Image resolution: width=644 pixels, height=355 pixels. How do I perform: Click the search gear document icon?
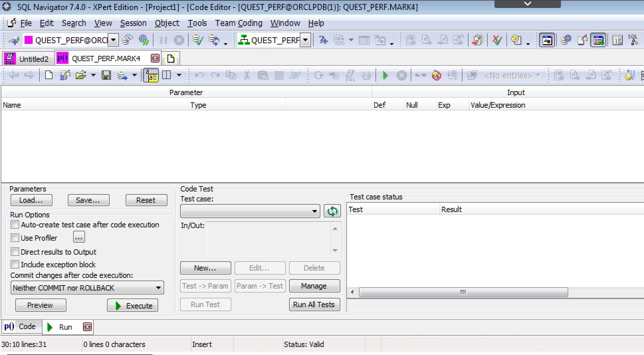[x=516, y=40]
